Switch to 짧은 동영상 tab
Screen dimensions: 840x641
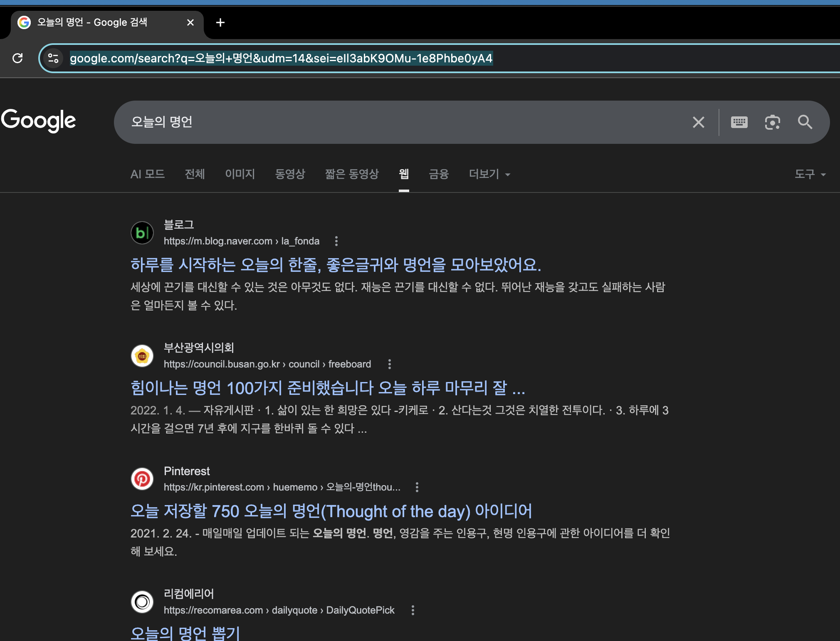[x=352, y=174]
